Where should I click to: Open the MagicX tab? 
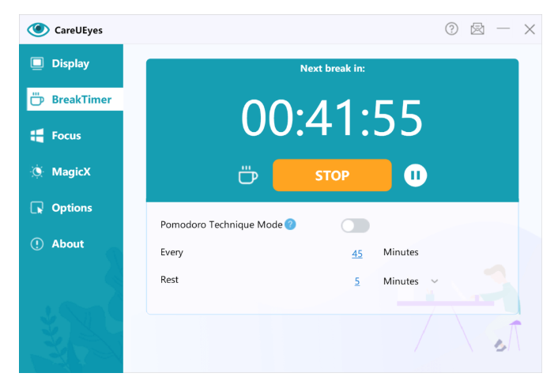point(71,171)
